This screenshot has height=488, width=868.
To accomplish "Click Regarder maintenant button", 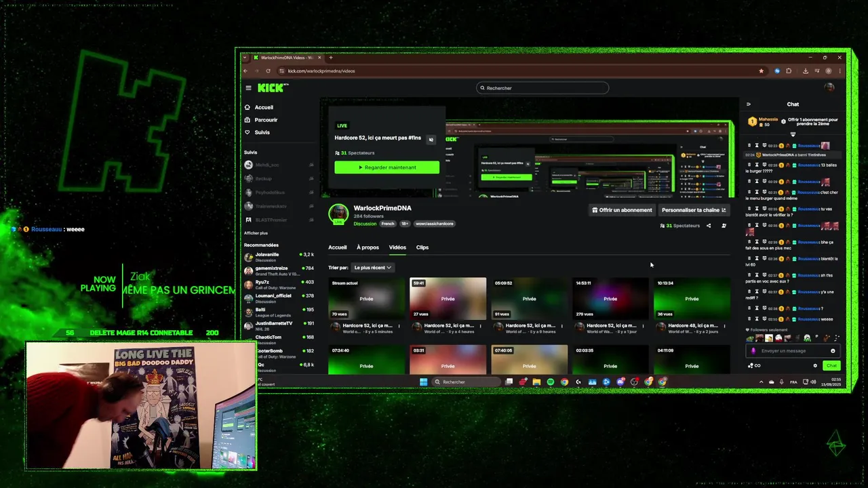I will (387, 167).
